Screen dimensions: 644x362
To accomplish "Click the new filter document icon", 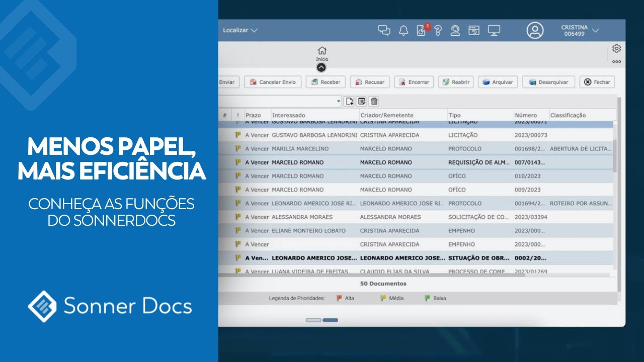I will (x=349, y=102).
